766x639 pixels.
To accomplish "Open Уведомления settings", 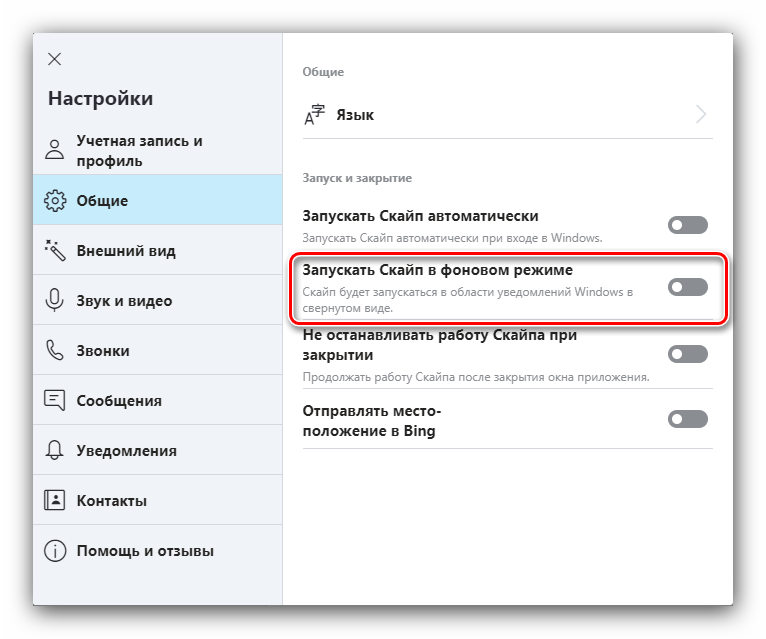I will tap(158, 450).
